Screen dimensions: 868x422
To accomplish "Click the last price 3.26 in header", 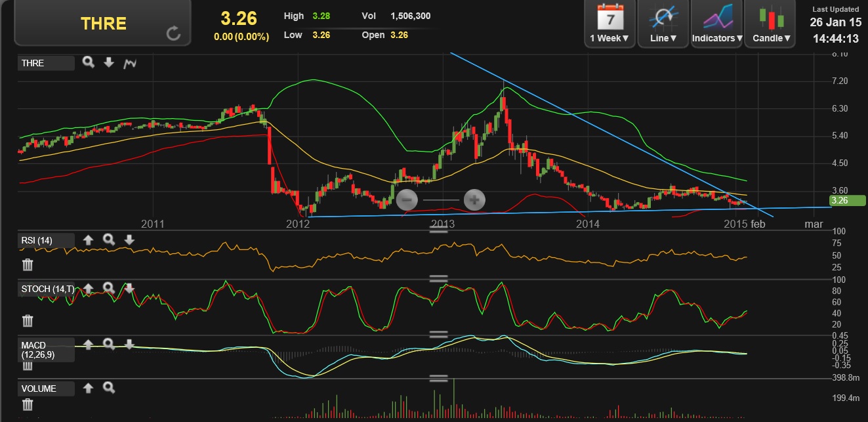I will (x=239, y=18).
